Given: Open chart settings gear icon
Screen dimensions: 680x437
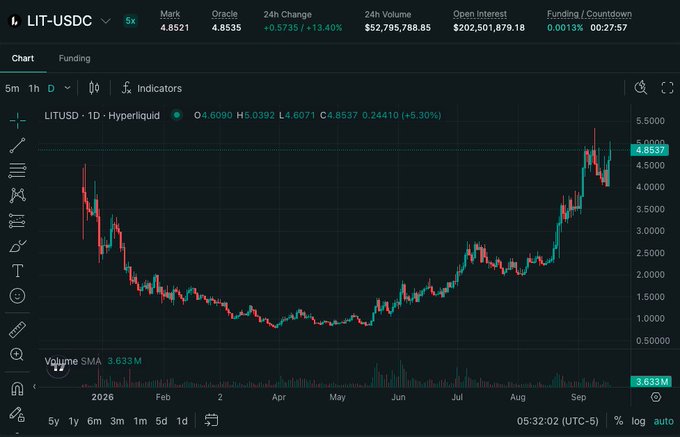Looking at the screenshot, I should click(656, 397).
